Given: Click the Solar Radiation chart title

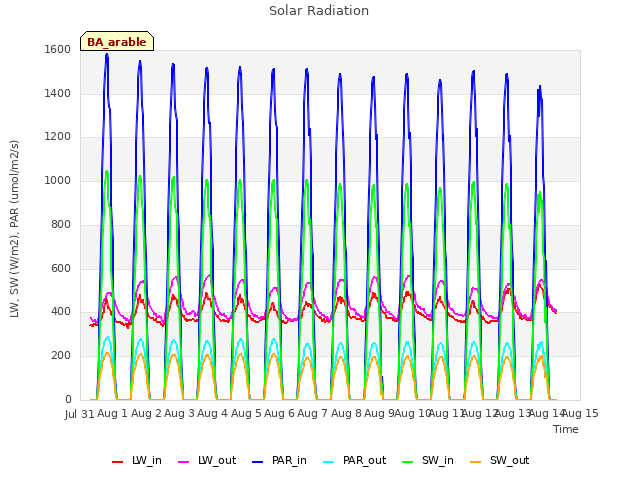Looking at the screenshot, I should 319,11.
